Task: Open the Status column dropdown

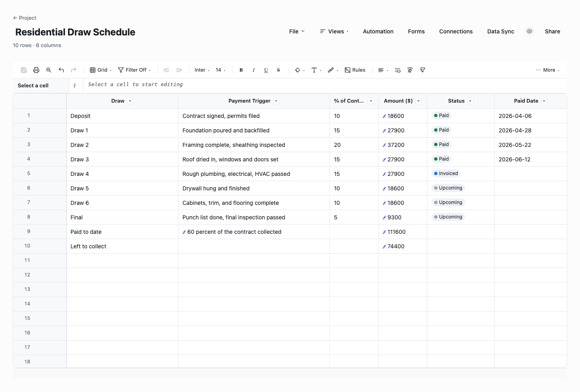Action: 470,101
